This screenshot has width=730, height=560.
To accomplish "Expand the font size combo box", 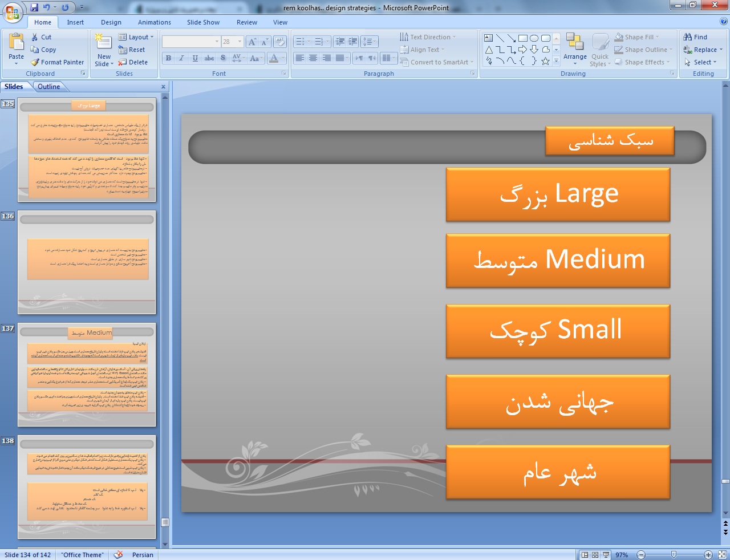I will coord(240,42).
